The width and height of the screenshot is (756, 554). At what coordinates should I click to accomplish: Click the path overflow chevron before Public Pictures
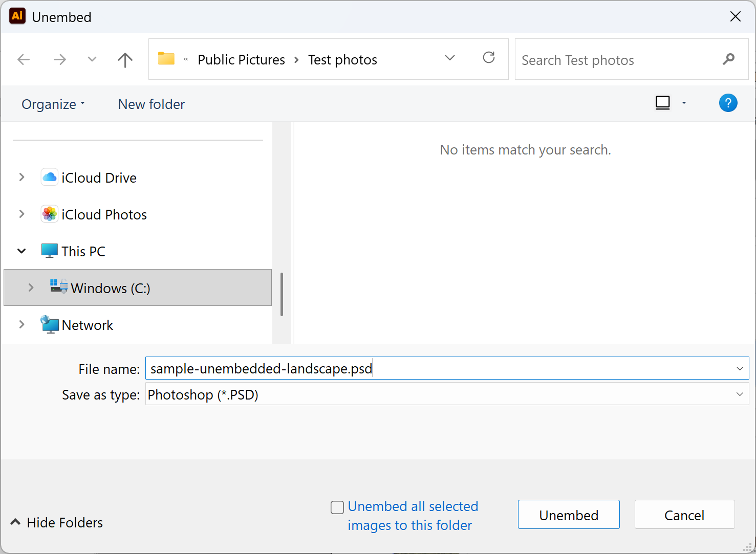click(x=186, y=59)
